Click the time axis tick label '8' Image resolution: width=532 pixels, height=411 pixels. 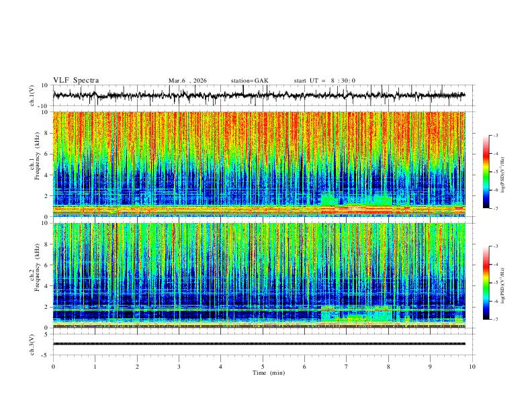pyautogui.click(x=388, y=367)
